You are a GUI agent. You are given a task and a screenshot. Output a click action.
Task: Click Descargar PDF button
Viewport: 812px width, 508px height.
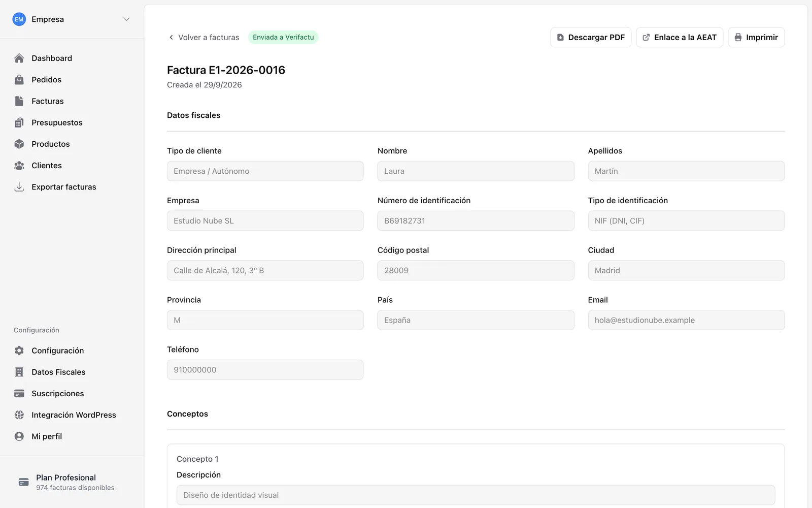point(591,38)
